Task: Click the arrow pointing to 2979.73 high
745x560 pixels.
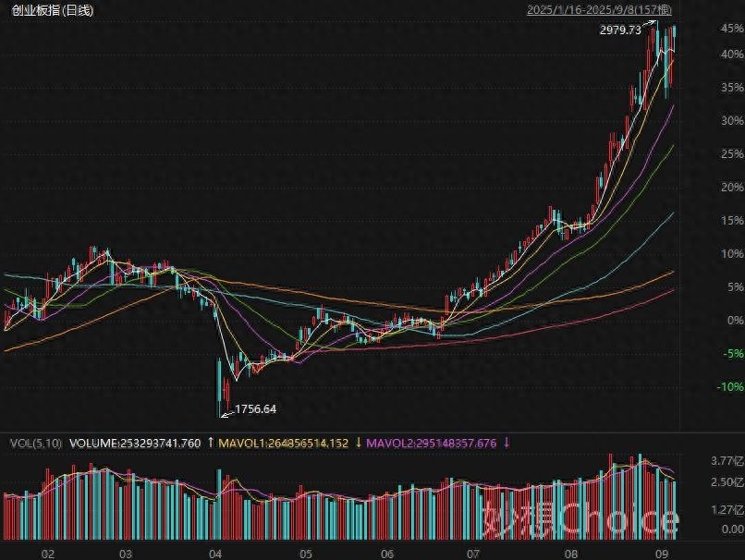Action: [649, 24]
